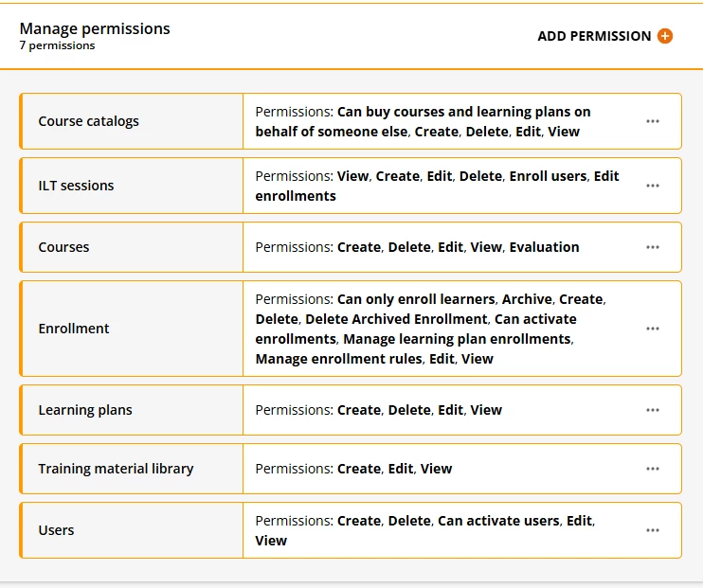Image resolution: width=703 pixels, height=588 pixels.
Task: Open the ellipsis menu for ILT sessions
Action: pos(653,186)
